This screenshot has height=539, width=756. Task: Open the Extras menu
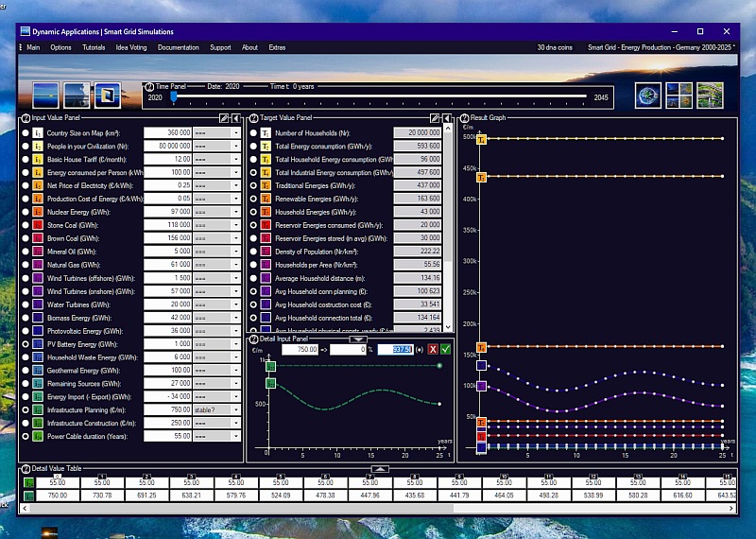[277, 47]
